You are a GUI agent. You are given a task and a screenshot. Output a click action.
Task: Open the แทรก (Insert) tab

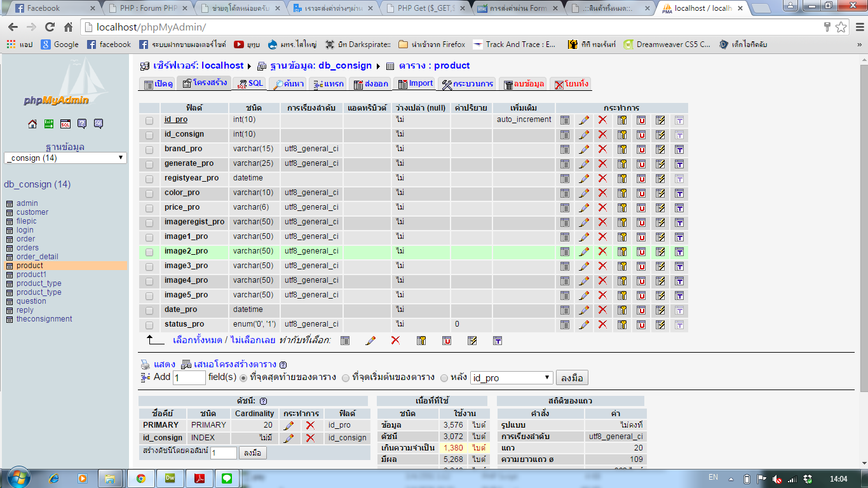click(x=327, y=84)
